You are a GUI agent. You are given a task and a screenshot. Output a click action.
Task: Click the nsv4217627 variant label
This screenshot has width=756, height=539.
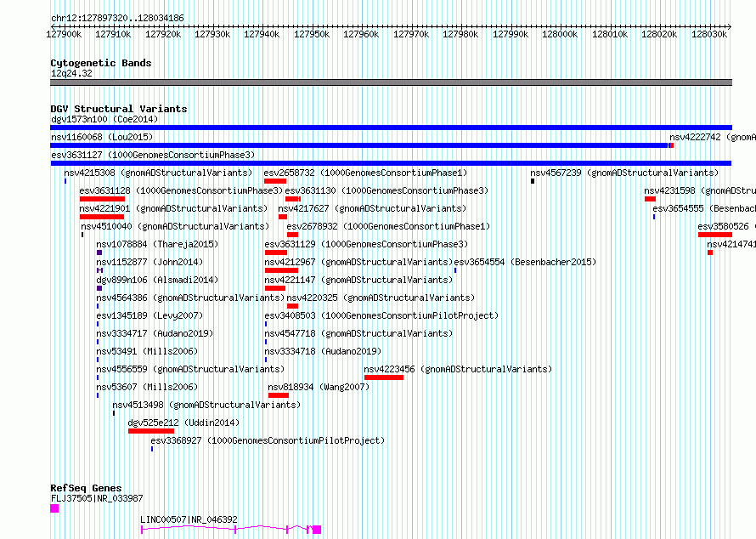tap(372, 208)
